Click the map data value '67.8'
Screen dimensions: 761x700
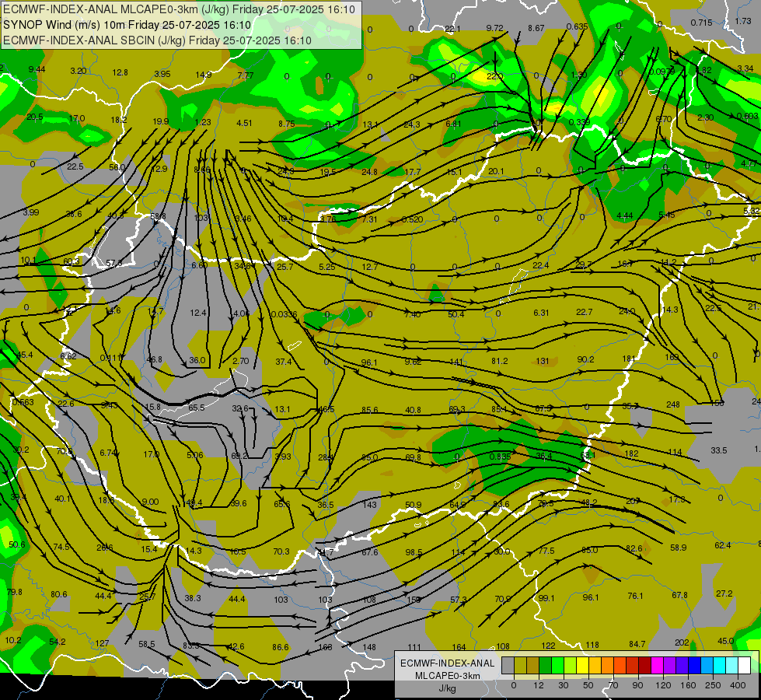680,595
